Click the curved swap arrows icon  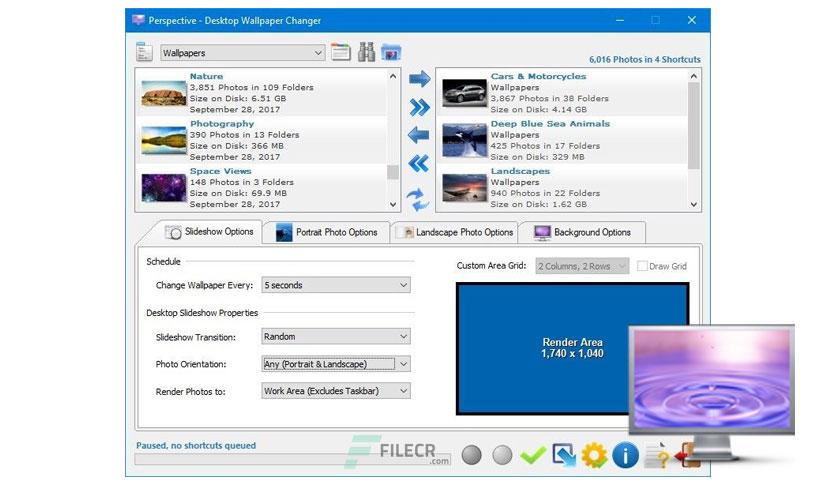(x=418, y=199)
